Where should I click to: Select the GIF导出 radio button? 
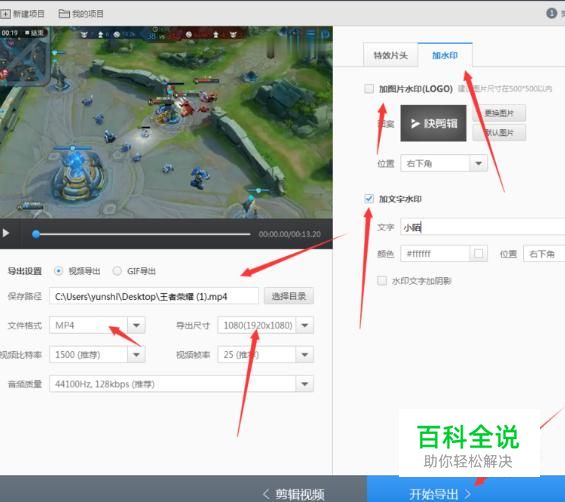(117, 271)
